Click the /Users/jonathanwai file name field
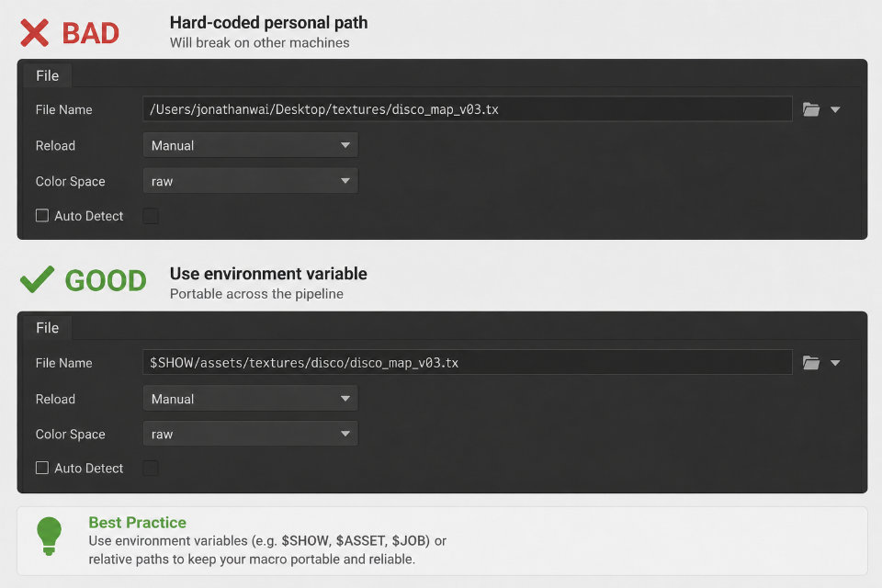The image size is (882, 588). pos(468,109)
